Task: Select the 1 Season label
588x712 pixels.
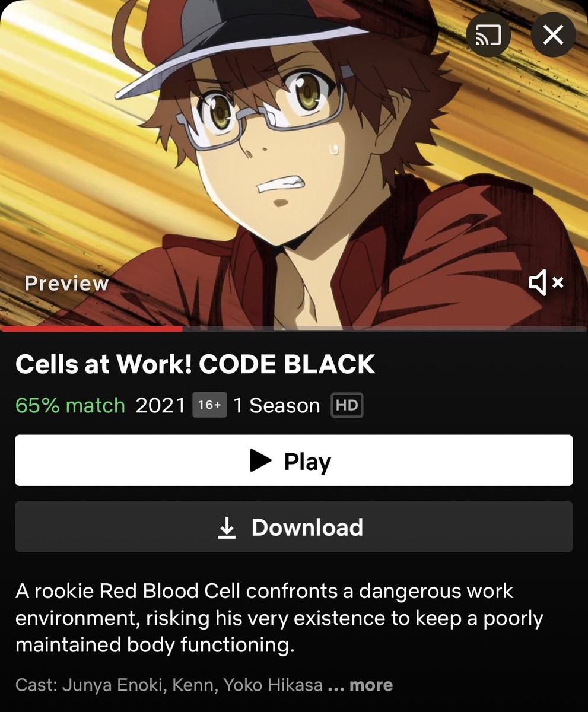Action: pyautogui.click(x=276, y=405)
